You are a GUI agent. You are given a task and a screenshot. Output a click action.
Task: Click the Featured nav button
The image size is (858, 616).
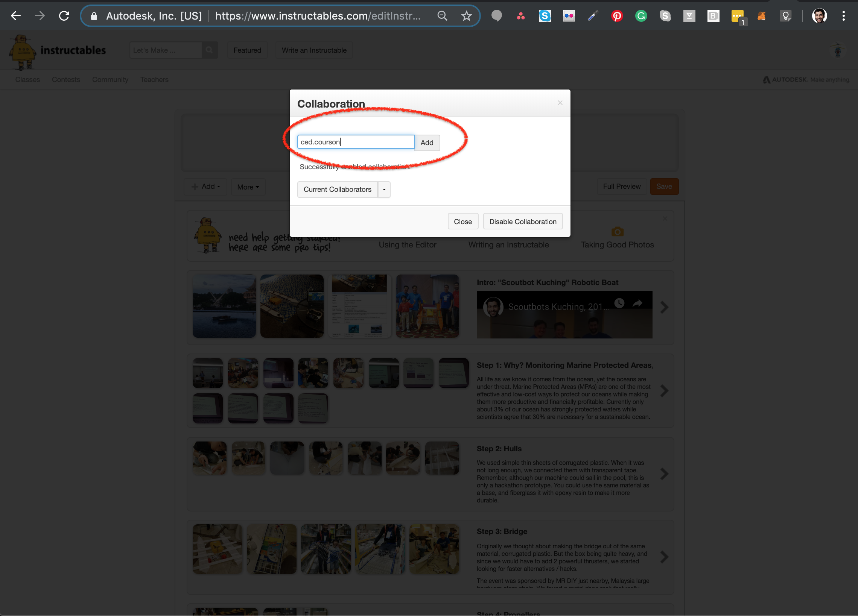coord(247,50)
